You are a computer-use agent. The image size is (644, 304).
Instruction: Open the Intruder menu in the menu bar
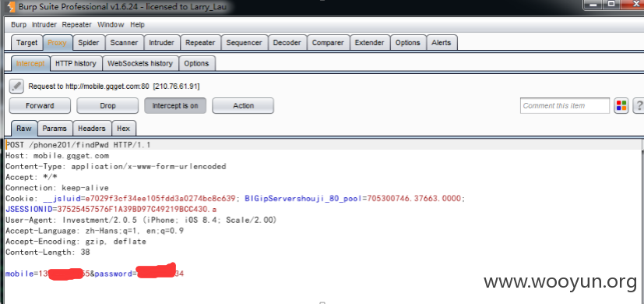point(44,25)
